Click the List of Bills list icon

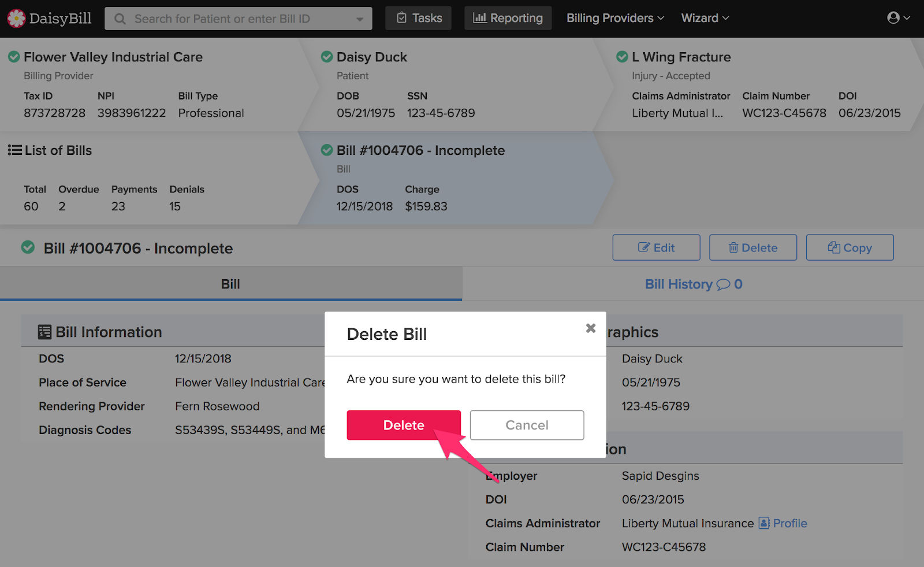pos(14,150)
